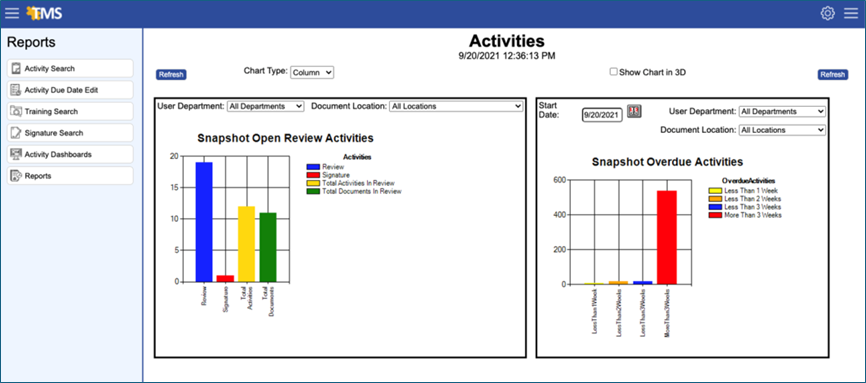
Task: Open the right hamburger menu icon
Action: click(851, 13)
